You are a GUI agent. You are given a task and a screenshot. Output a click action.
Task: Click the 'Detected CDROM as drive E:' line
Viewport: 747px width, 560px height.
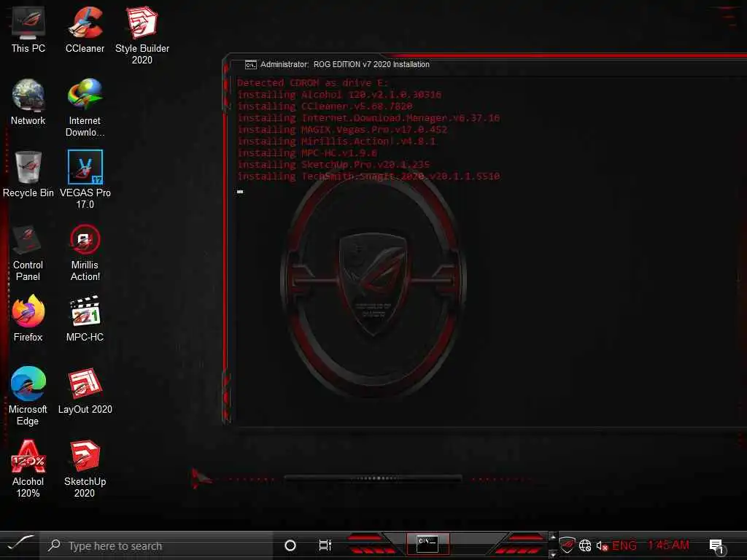tap(312, 83)
